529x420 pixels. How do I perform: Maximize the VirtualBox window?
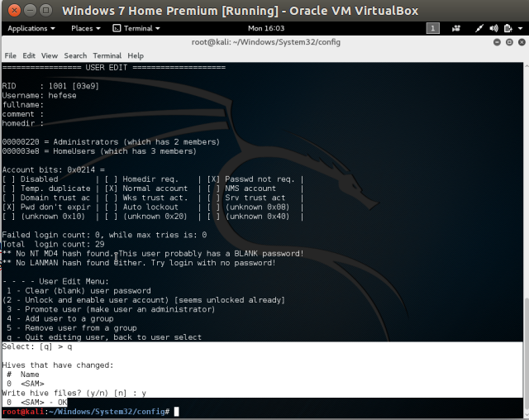46,11
